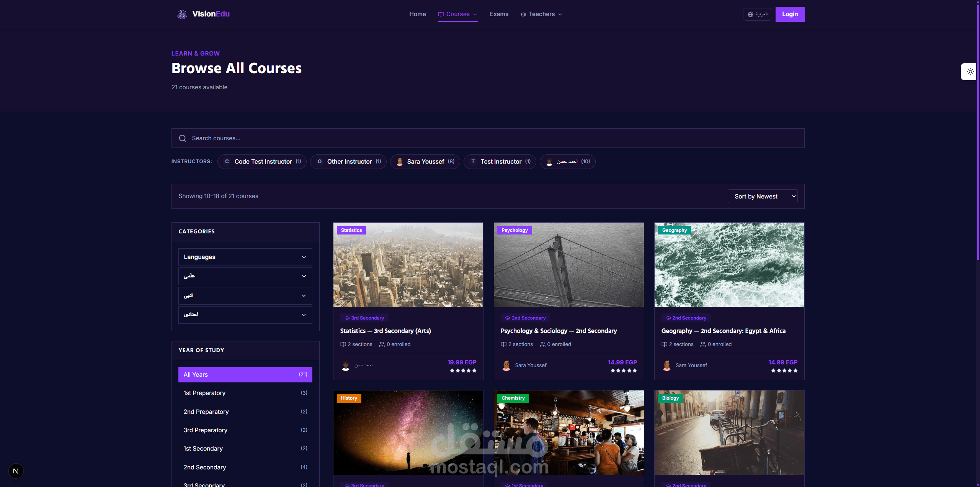Image resolution: width=980 pixels, height=487 pixels.
Task: Click the Code Test Instructor 'C' avatar
Action: pos(227,162)
